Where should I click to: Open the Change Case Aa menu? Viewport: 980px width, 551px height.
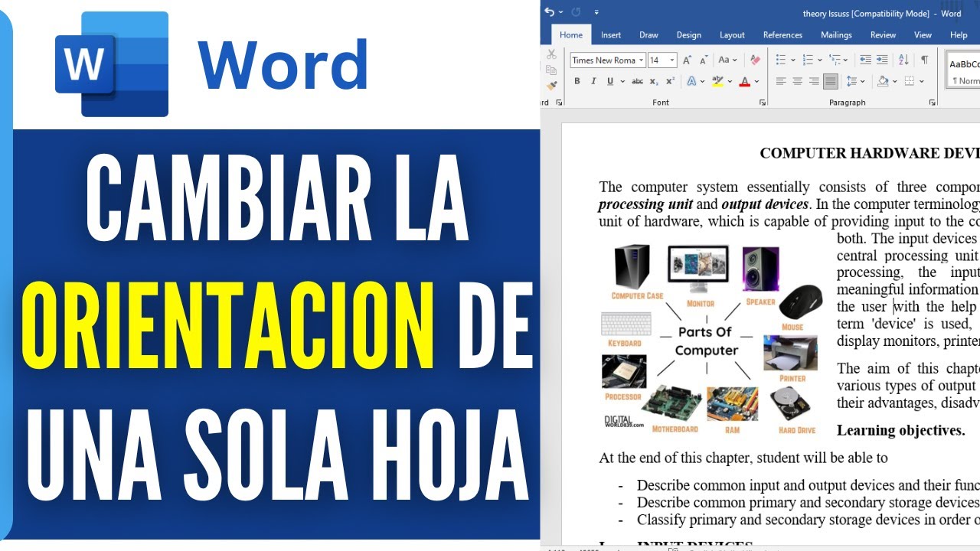pos(727,60)
